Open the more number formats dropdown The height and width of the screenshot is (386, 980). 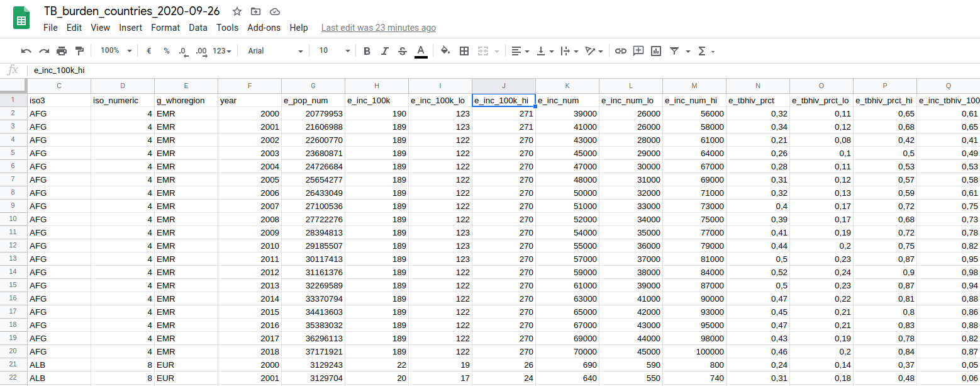point(222,51)
